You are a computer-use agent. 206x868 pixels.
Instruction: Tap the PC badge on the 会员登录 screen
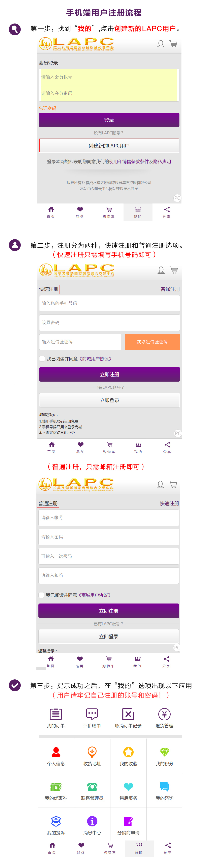(x=177, y=198)
